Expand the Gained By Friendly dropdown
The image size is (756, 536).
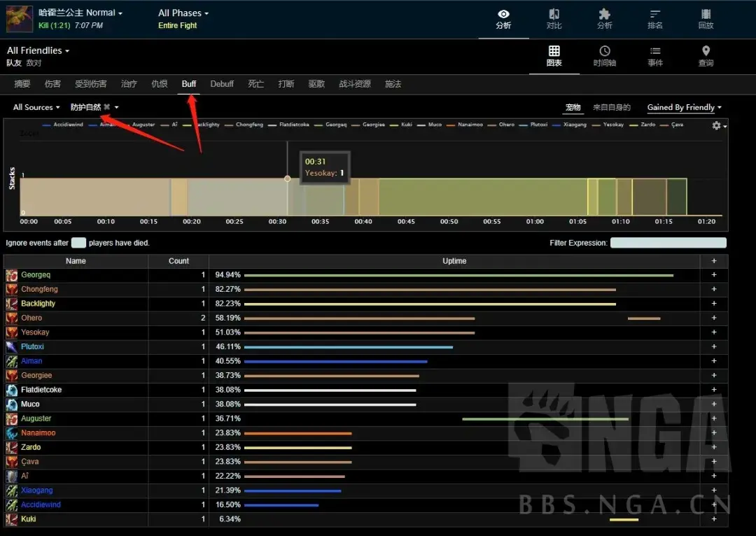(684, 108)
